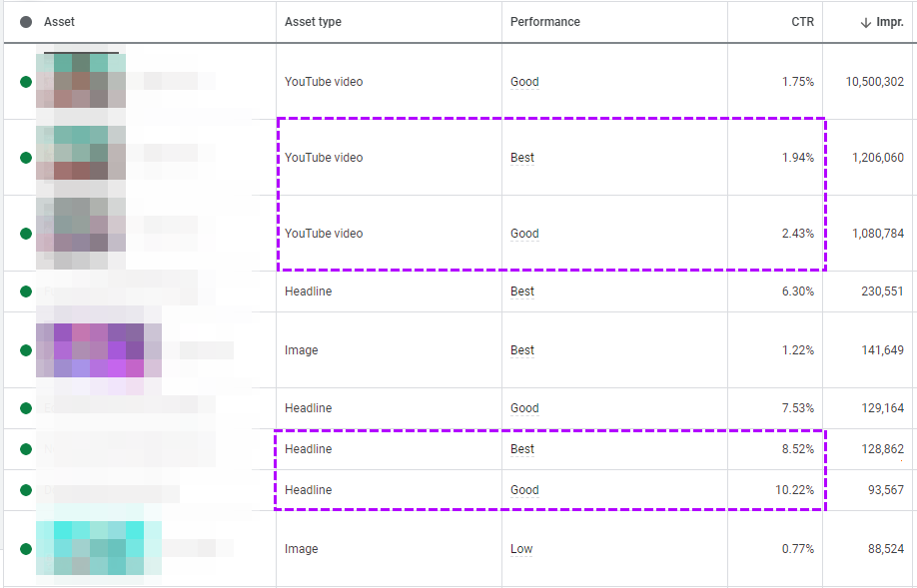This screenshot has height=588, width=917.
Task: Click the sort arrow beside Impr.
Action: point(865,22)
